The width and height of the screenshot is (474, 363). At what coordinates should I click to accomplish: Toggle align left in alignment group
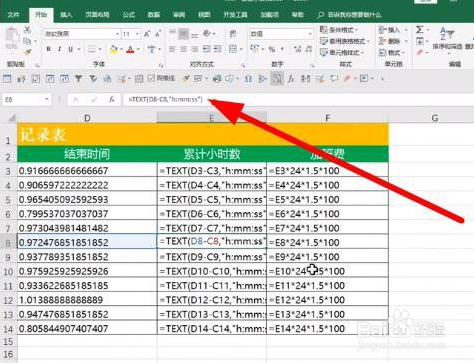(172, 49)
